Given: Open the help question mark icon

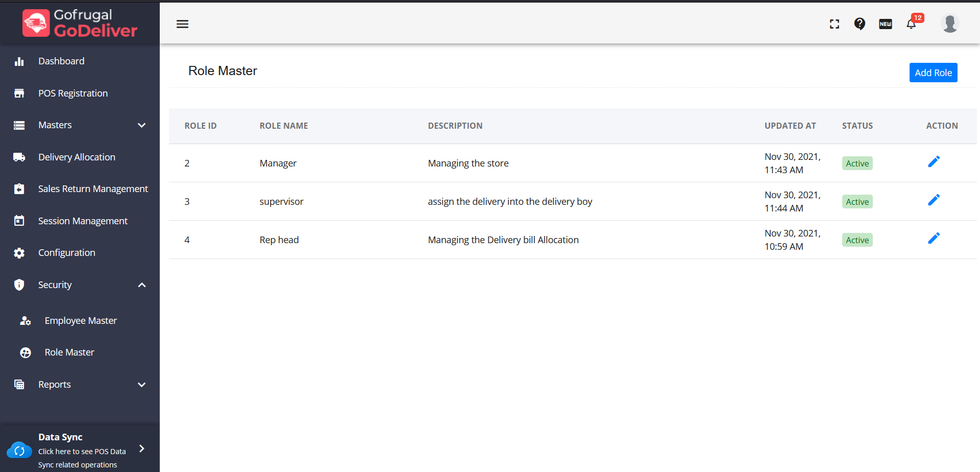Looking at the screenshot, I should 860,24.
